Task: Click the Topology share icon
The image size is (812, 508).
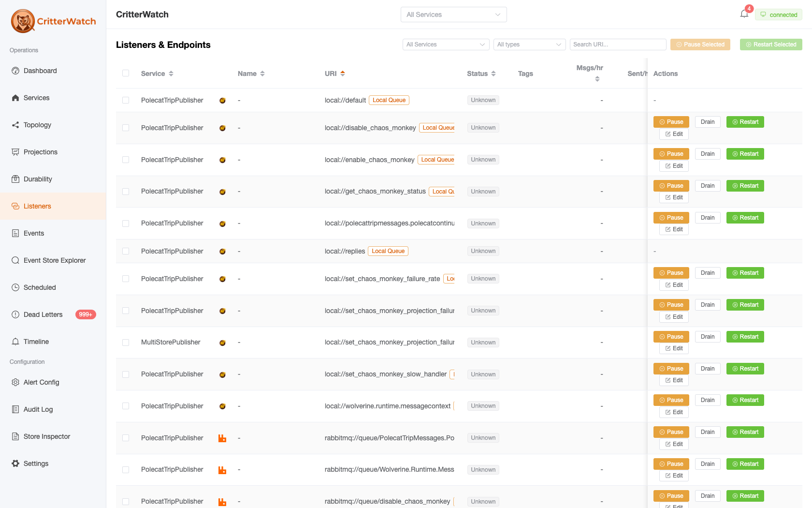Action: point(15,125)
